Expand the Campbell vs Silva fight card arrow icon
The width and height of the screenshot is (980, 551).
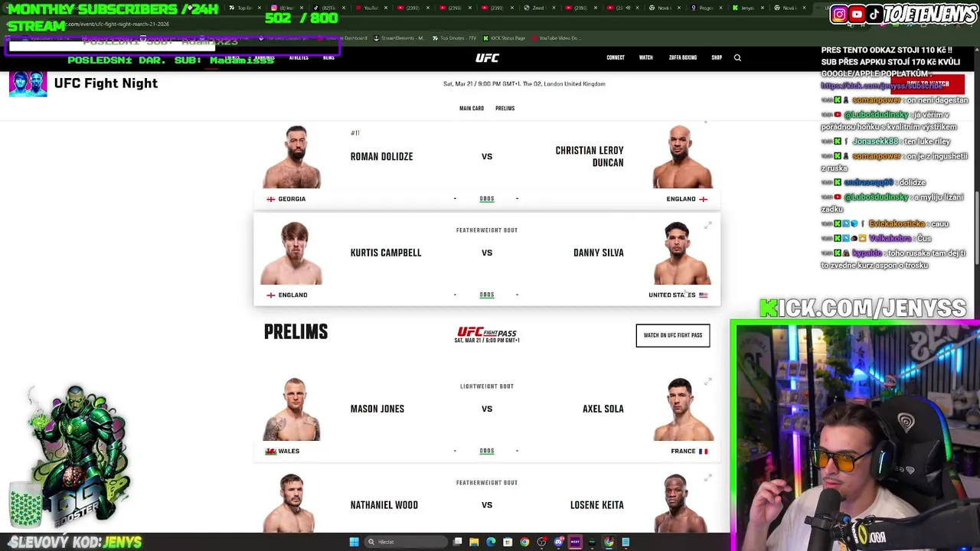(708, 226)
